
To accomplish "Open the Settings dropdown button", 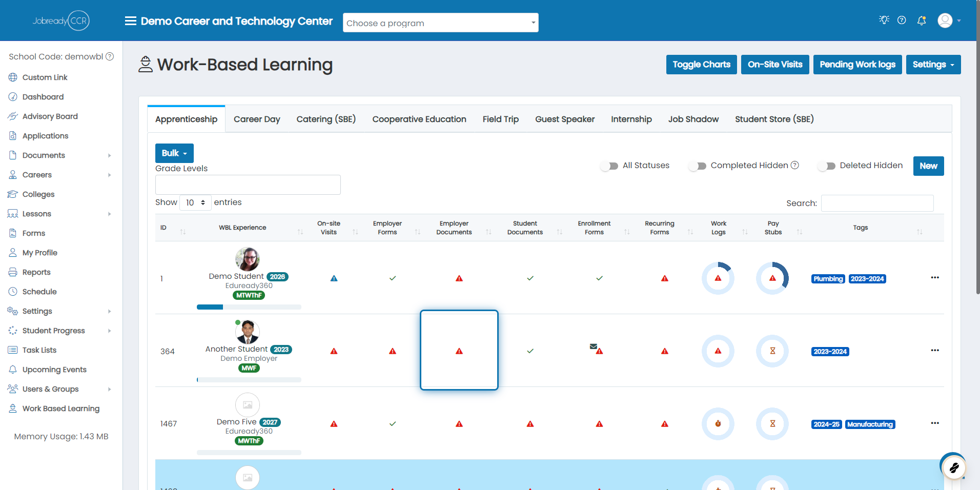I will (x=933, y=65).
